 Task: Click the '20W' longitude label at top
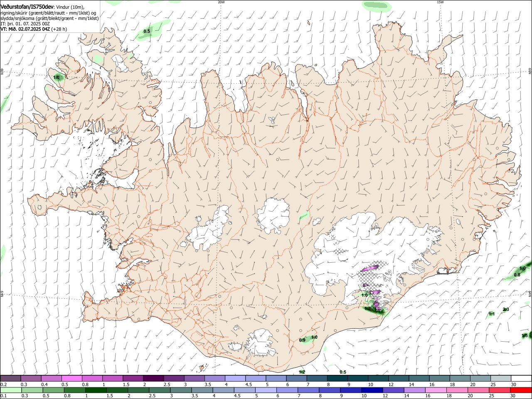coord(221,2)
